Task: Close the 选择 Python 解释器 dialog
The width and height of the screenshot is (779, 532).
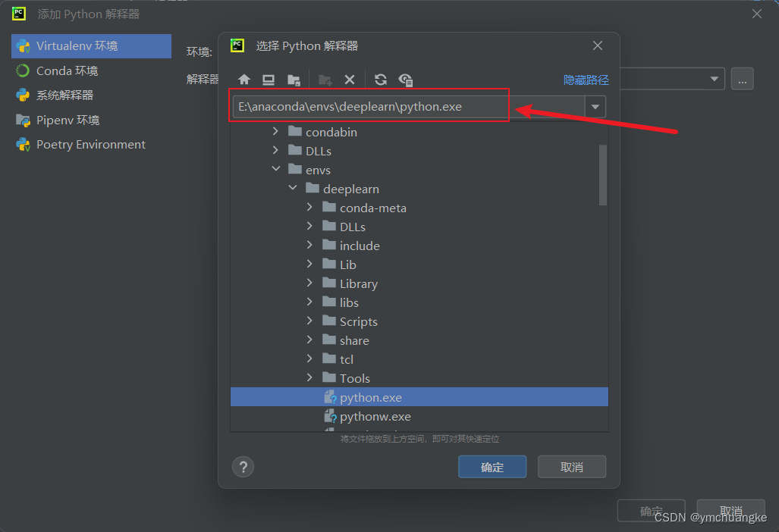Action: click(x=598, y=46)
